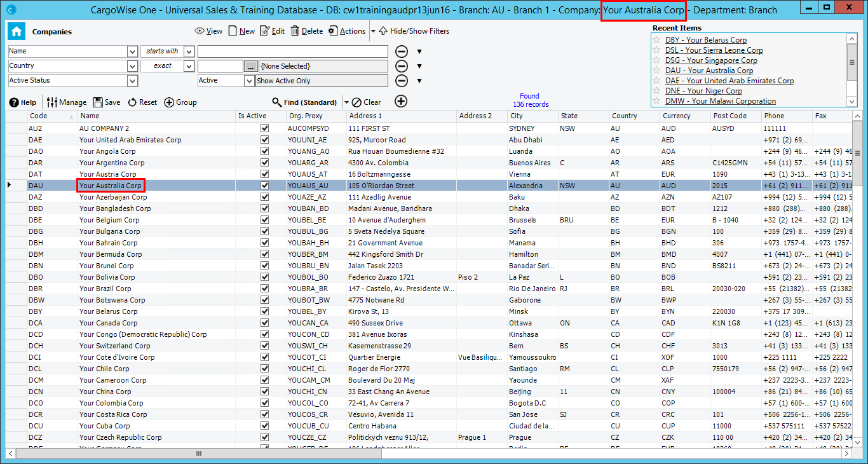Image resolution: width=868 pixels, height=464 pixels.
Task: Click the Delete trash toolbar button
Action: [x=307, y=31]
